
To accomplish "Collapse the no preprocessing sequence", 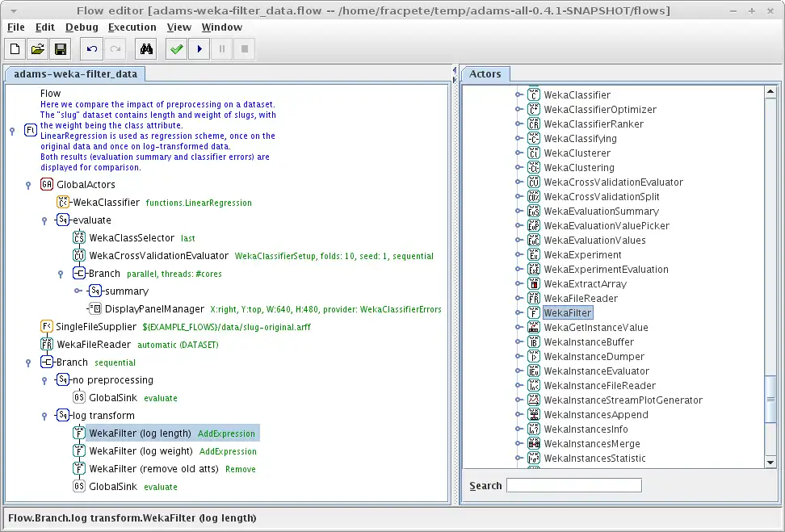I will tap(44, 381).
